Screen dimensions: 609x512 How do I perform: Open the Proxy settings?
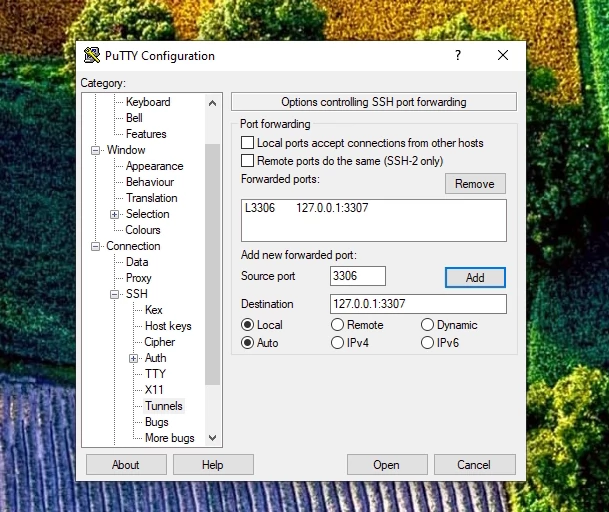[x=139, y=278]
